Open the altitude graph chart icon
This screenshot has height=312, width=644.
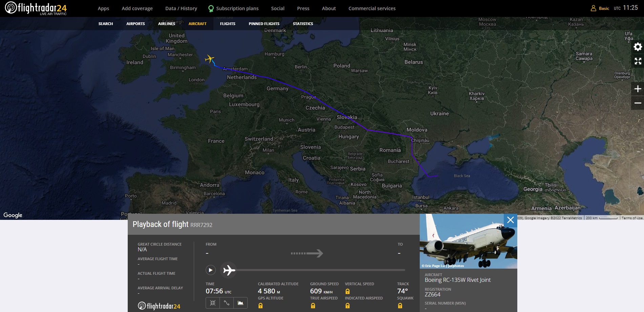pos(241,303)
